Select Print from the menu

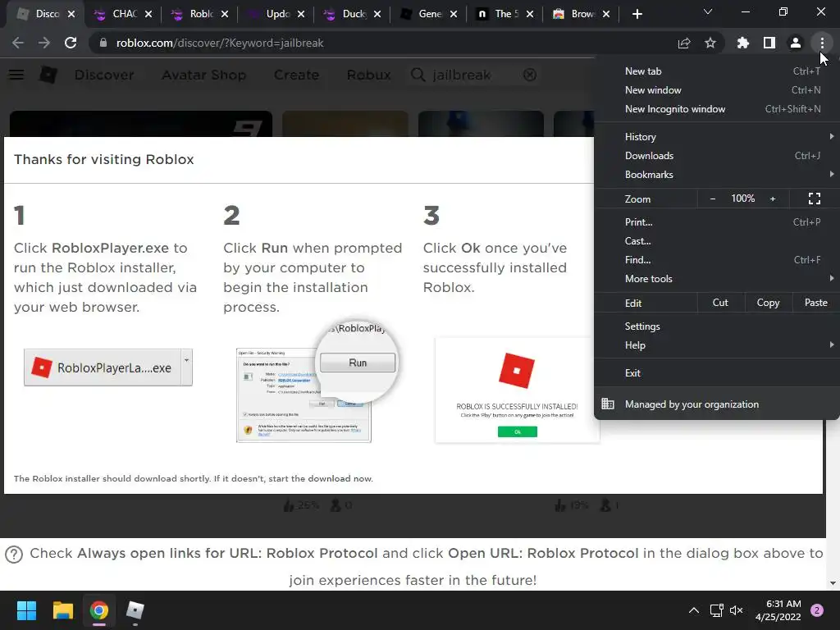coord(716,221)
